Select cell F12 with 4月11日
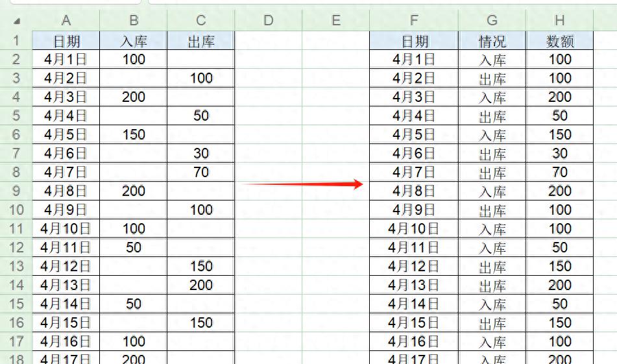The image size is (617, 364). [414, 247]
